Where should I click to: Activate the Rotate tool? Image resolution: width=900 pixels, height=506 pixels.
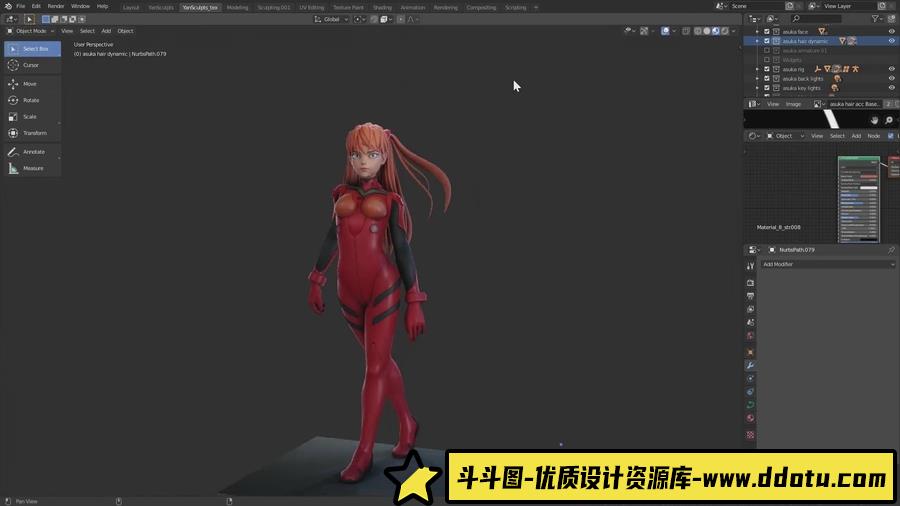coord(30,100)
